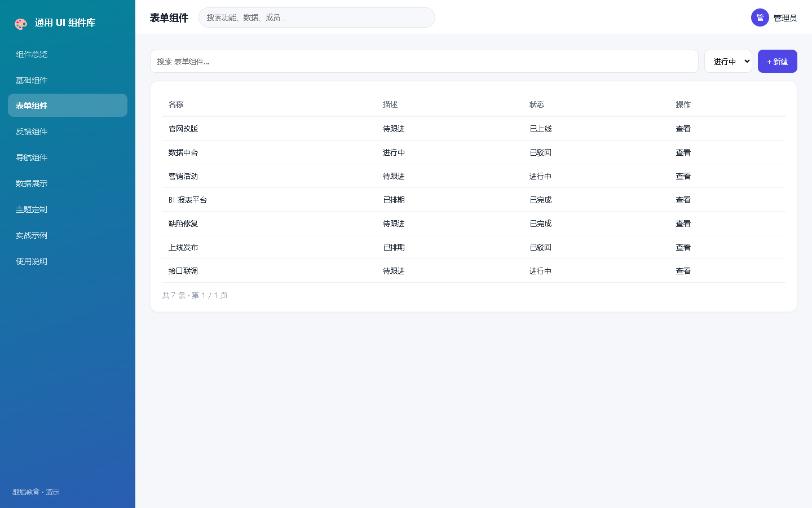The image size is (812, 508).
Task: Open the 进行中 status filter dropdown
Action: [728, 62]
